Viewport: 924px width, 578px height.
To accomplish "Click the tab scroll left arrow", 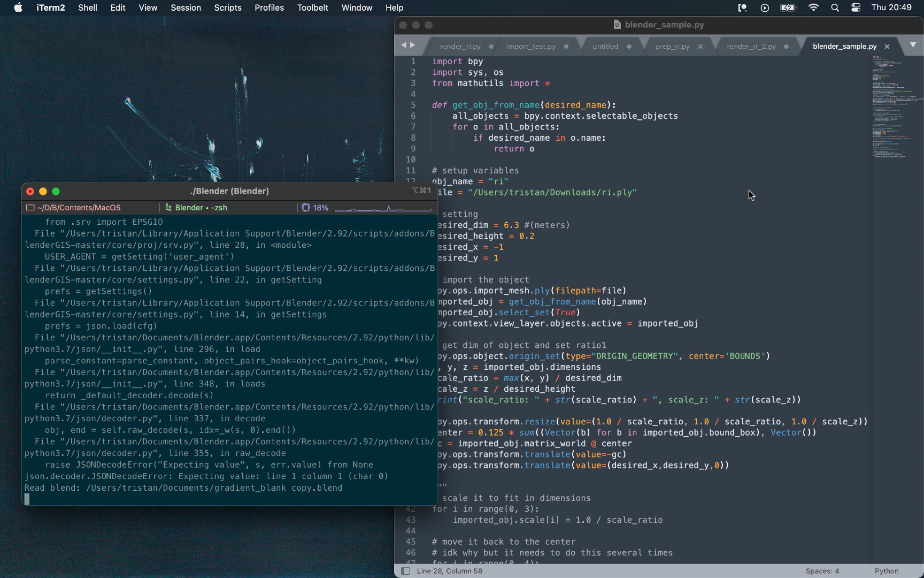I will pos(404,45).
